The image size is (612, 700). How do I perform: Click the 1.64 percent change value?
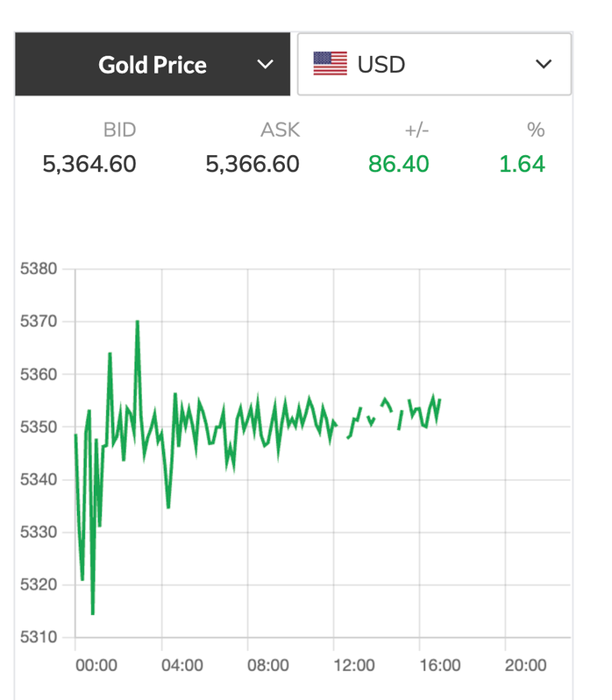point(522,164)
